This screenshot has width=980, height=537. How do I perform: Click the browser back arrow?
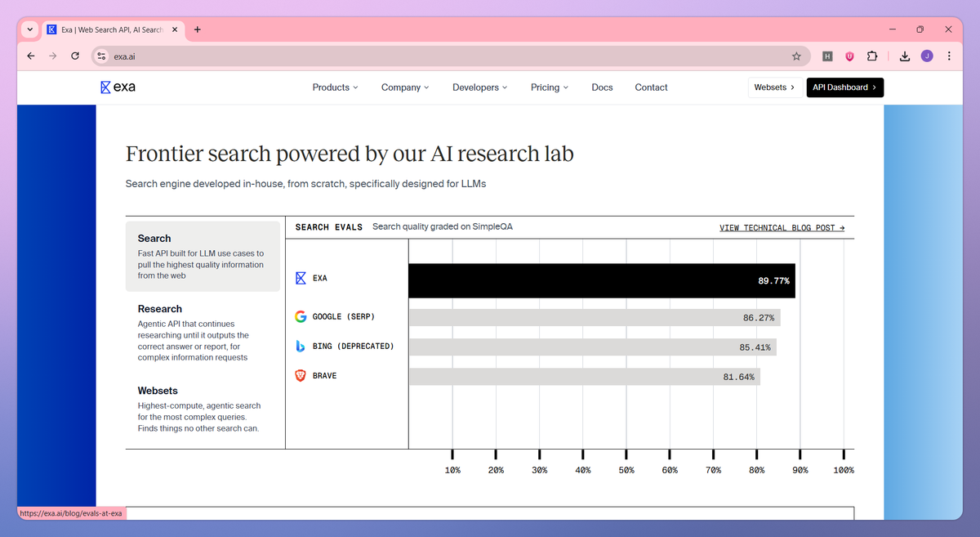click(x=31, y=56)
